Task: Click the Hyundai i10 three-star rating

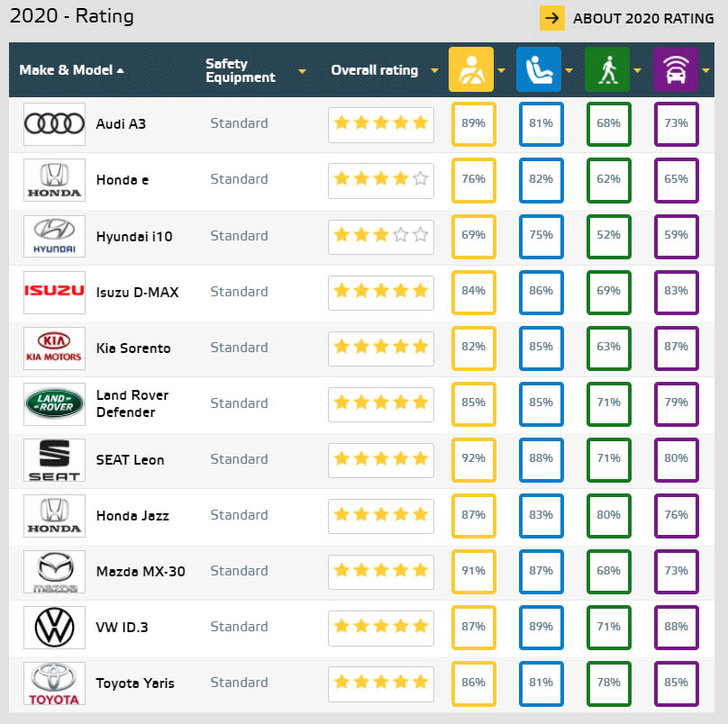Action: click(x=380, y=236)
